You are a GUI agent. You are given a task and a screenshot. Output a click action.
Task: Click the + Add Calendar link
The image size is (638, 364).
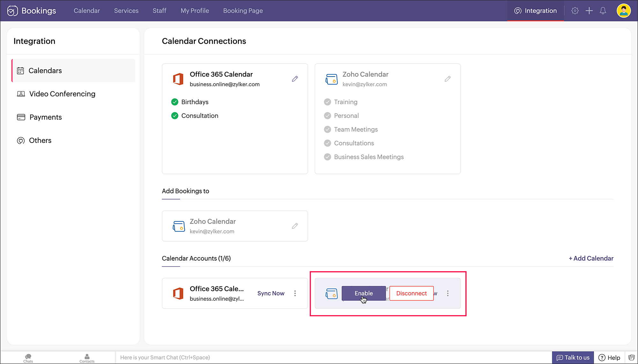coord(591,258)
